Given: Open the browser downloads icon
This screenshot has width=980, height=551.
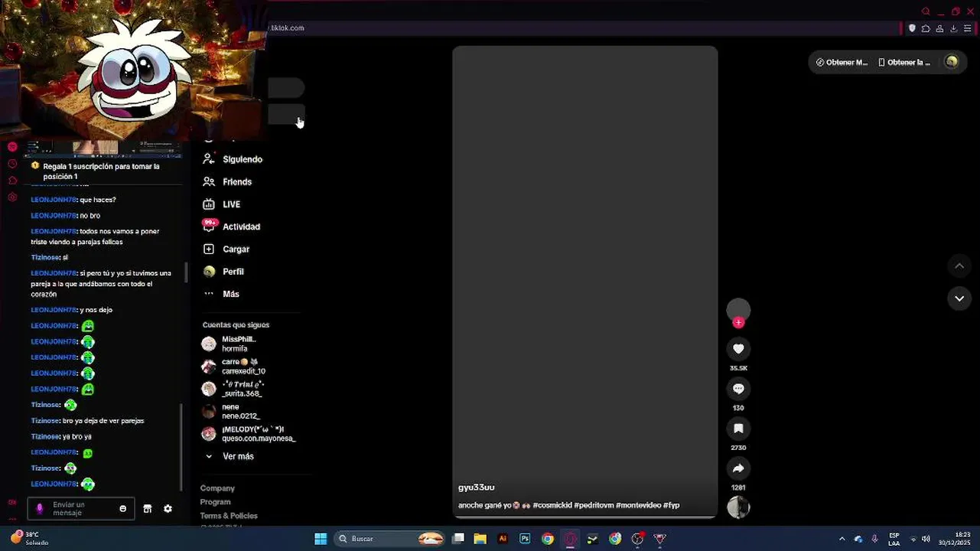Looking at the screenshot, I should [953, 28].
